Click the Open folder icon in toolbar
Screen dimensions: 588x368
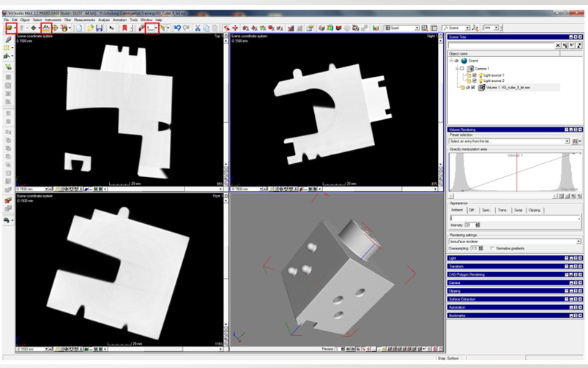(89, 28)
